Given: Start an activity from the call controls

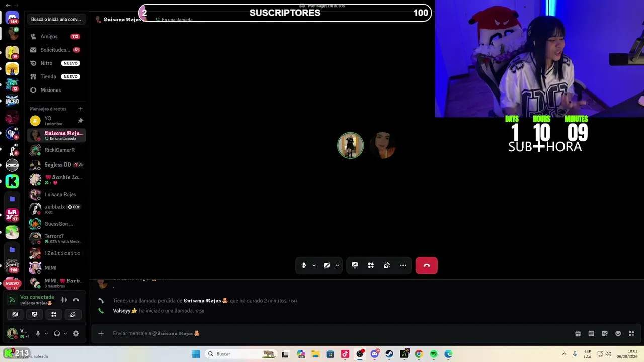Looking at the screenshot, I should 371,265.
